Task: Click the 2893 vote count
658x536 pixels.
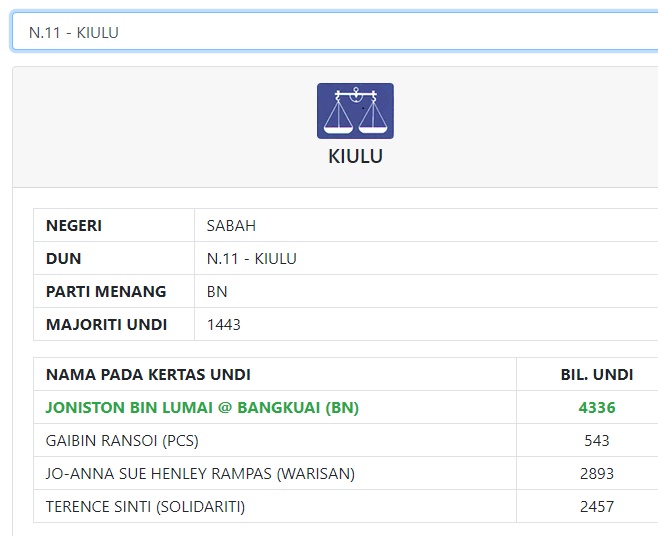Action: click(x=597, y=473)
